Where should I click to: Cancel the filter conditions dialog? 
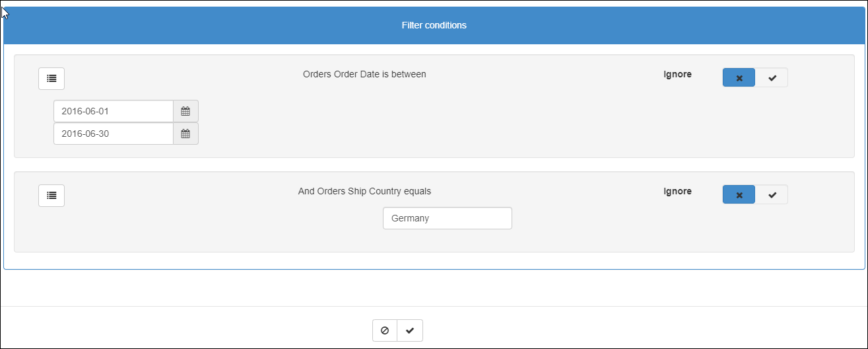tap(385, 330)
